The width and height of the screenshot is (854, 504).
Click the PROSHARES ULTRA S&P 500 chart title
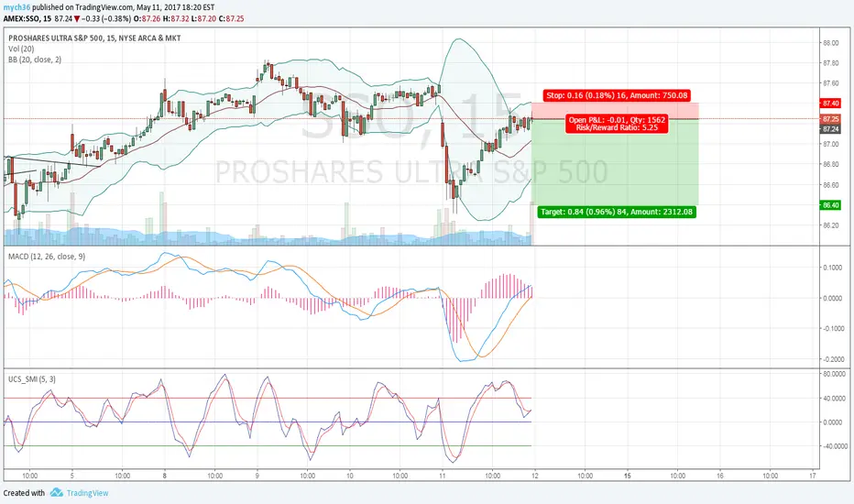(94, 38)
